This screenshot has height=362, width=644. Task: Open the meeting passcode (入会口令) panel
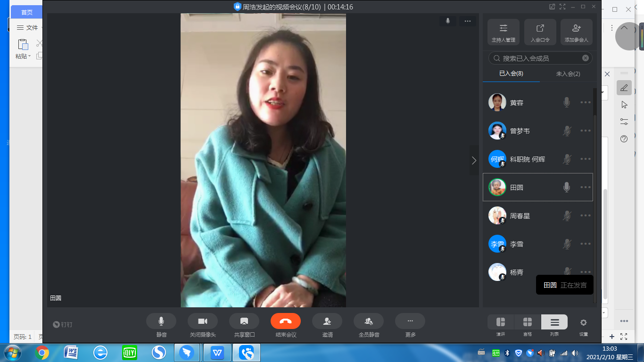(x=540, y=32)
